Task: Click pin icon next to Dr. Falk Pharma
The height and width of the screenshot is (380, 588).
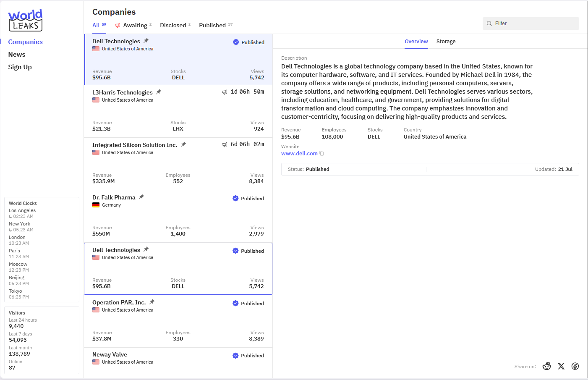Action: click(141, 197)
